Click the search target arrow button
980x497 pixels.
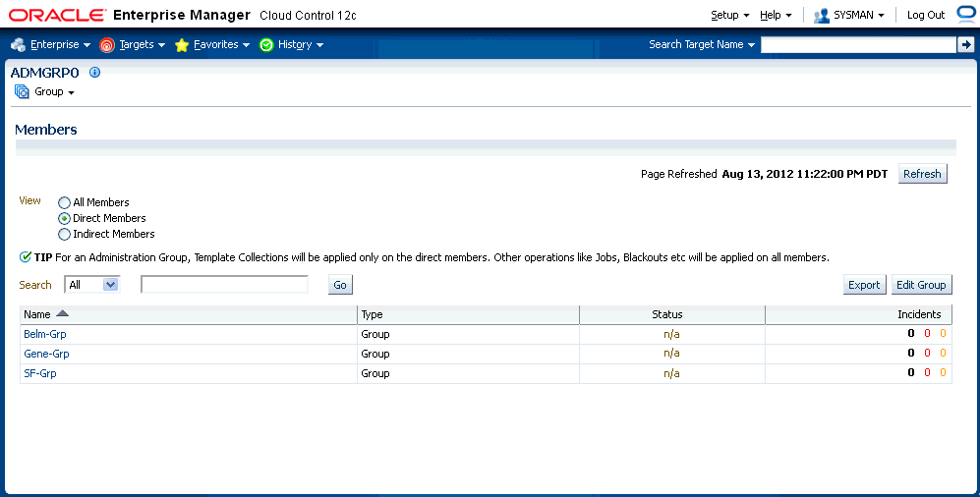tap(965, 44)
